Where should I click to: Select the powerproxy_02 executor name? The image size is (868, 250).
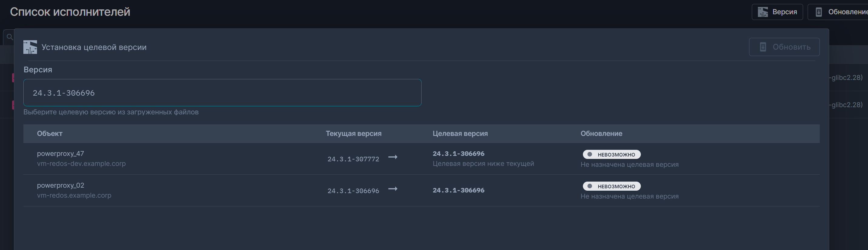tap(60, 186)
